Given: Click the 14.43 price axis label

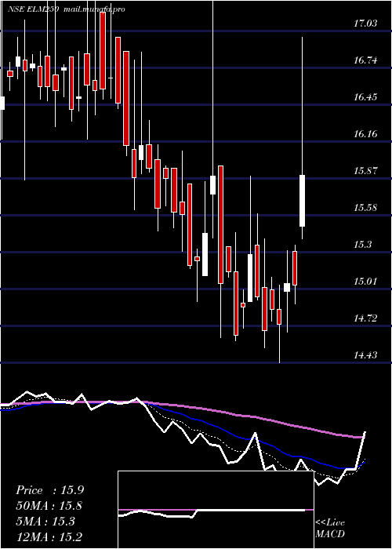Looking at the screenshot, I should pos(365,355).
